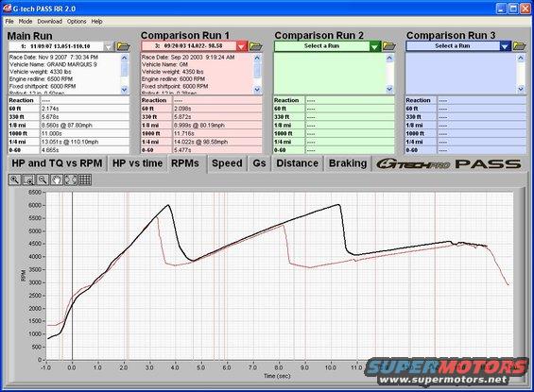534x392 pixels.
Task: Open folder icon for Comparison Run 1
Action: pyautogui.click(x=256, y=46)
